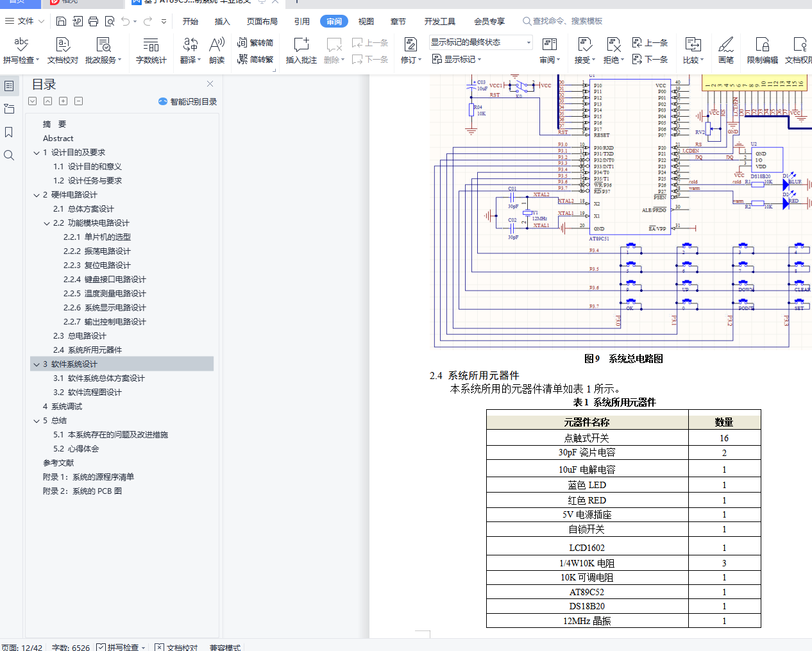Toggle 文档校对 checkbox in status bar

pos(160,647)
